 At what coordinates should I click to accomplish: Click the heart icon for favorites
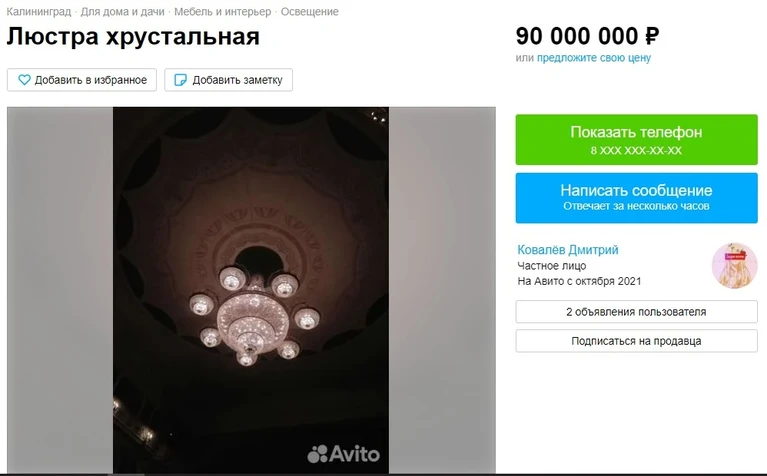24,80
